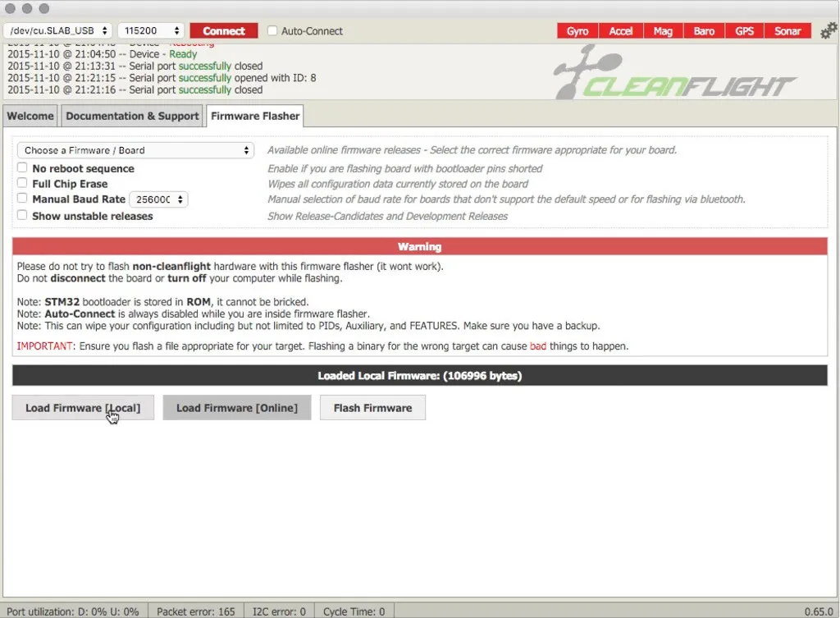Screen dimensions: 840x618
Task: Open the Documentation & Support tab
Action: (132, 116)
